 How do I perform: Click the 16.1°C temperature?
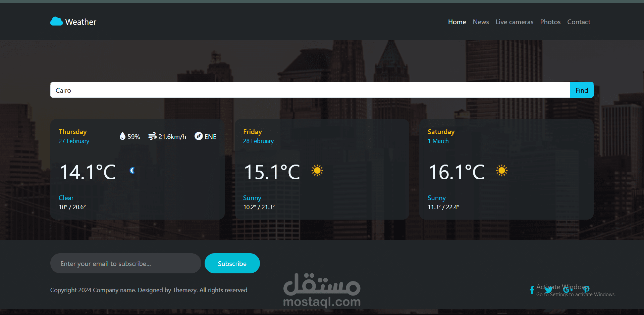point(457,172)
